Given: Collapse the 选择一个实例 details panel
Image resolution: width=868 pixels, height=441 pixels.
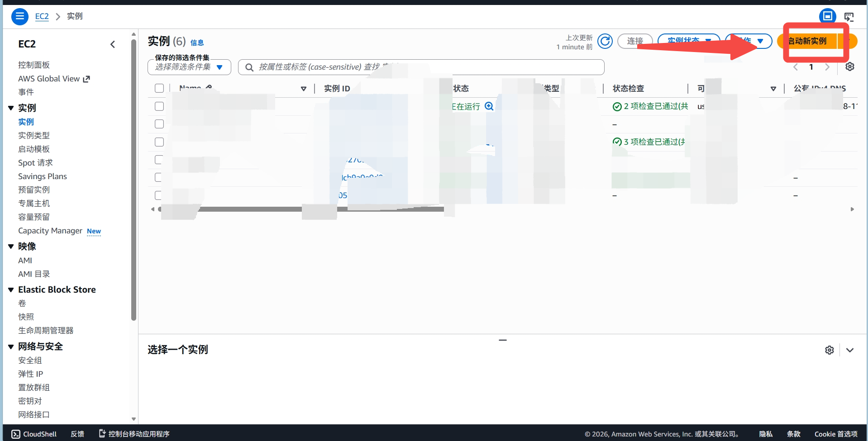Looking at the screenshot, I should 850,350.
